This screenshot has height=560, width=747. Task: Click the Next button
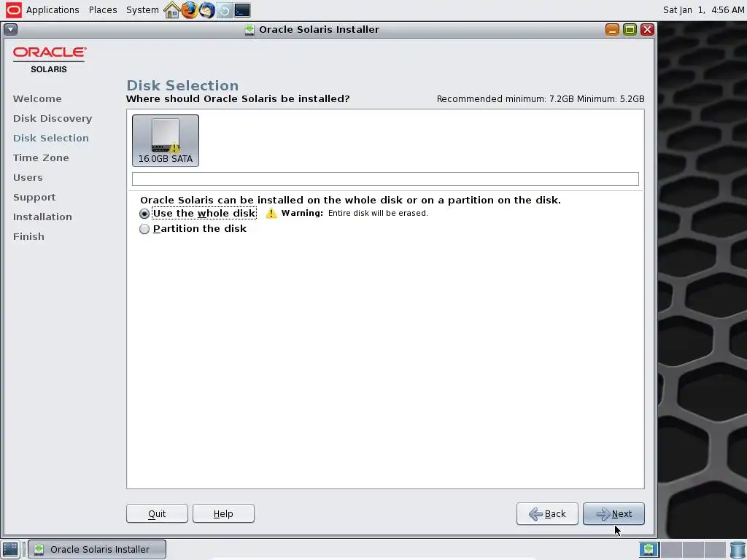[614, 514]
